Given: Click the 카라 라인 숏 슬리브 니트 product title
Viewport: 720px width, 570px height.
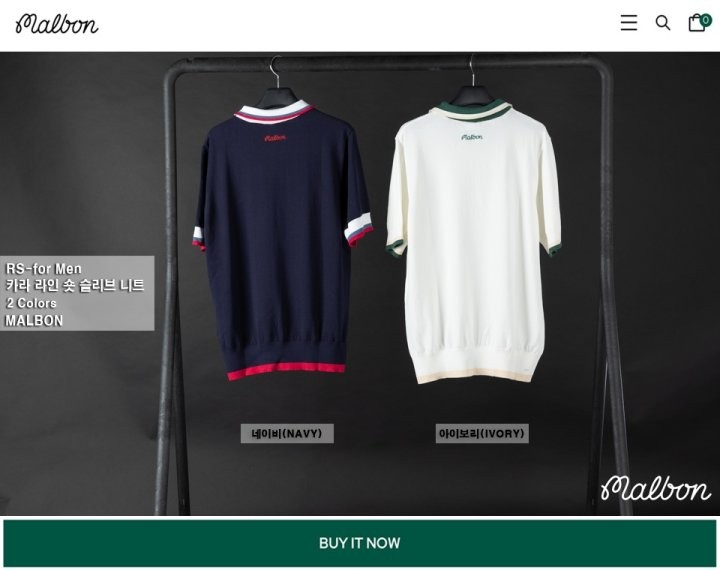Looking at the screenshot, I should point(75,286).
